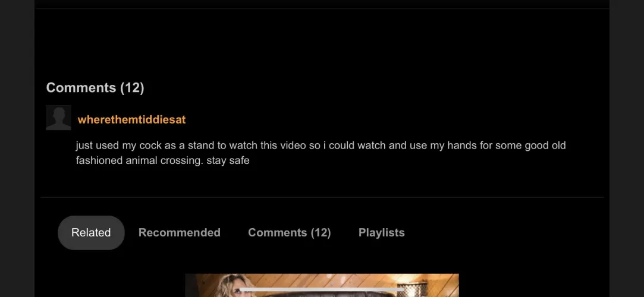The width and height of the screenshot is (644, 297).
Task: Open the related video thumbnail below tabs
Action: (x=322, y=285)
